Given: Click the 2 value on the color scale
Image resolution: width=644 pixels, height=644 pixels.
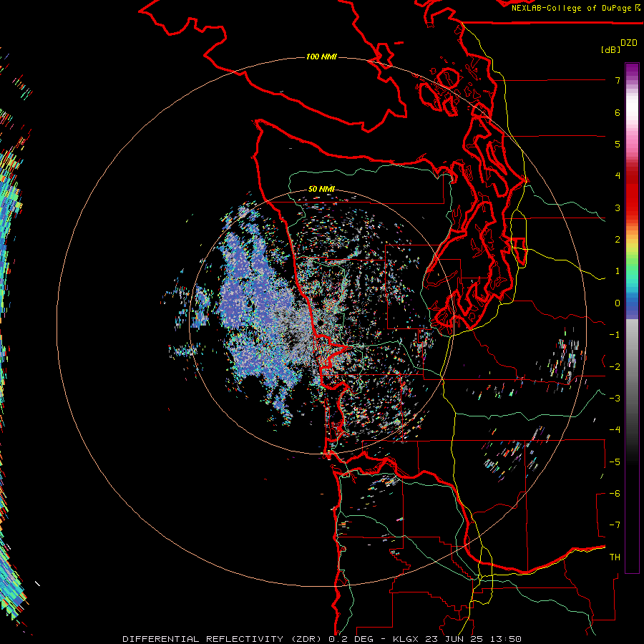Looking at the screenshot, I should (x=618, y=240).
